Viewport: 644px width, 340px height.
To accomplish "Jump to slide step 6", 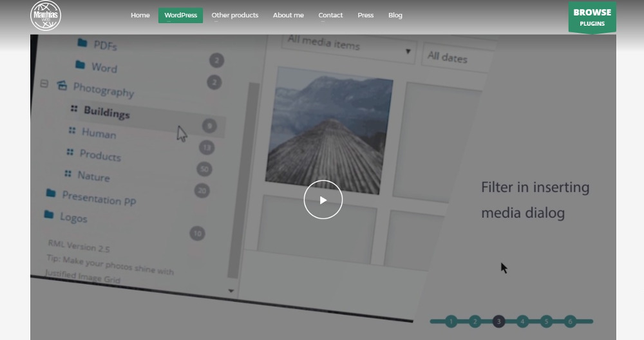I will (x=570, y=321).
